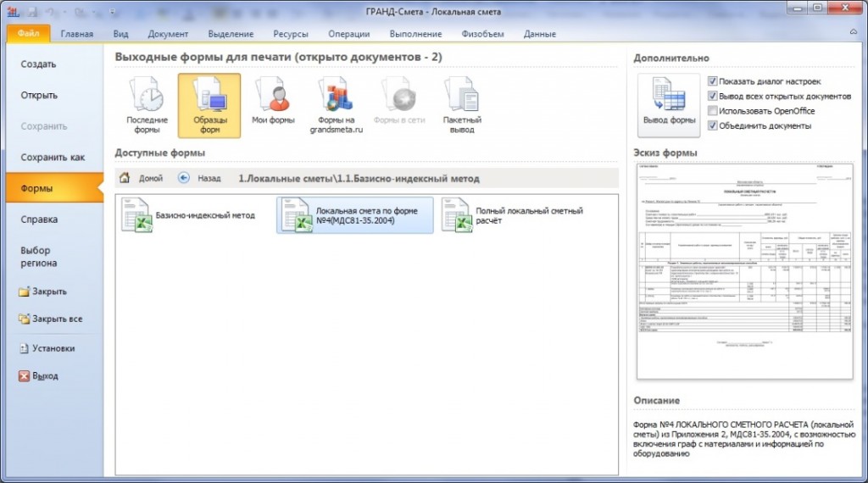Toggle Показать диалог настроек checkbox

click(712, 81)
